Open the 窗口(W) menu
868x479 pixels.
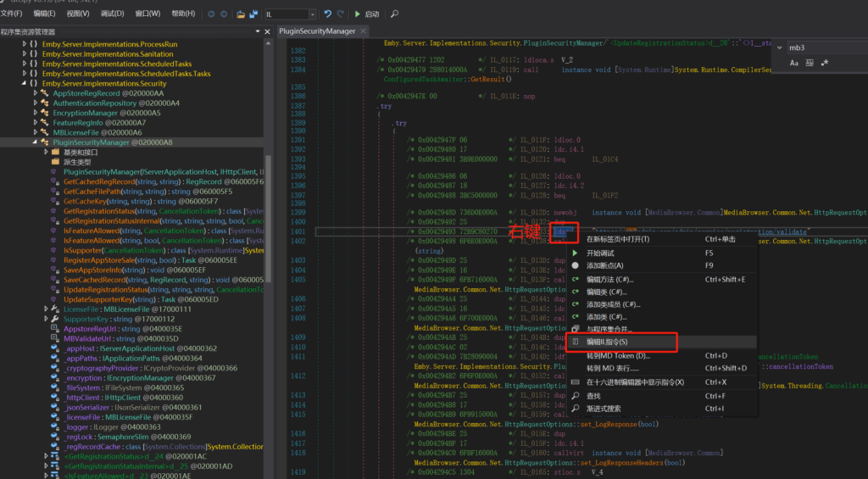(147, 14)
